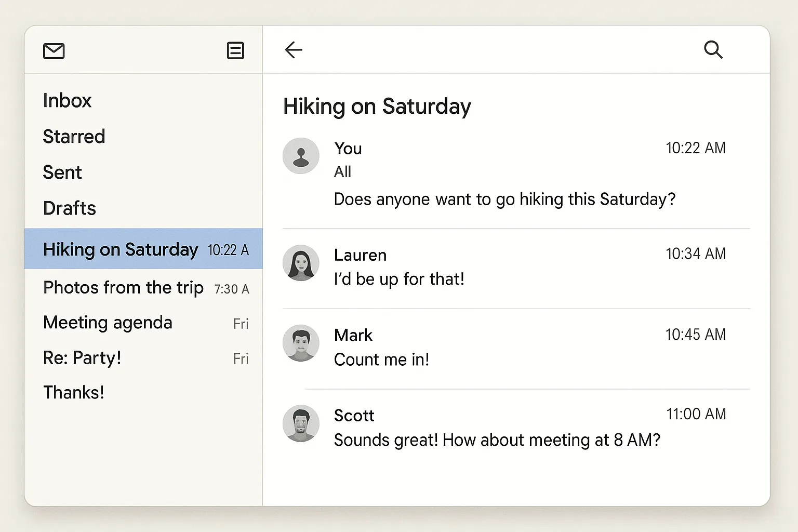
Task: Click the Hiking on Saturday thread title
Action: click(x=377, y=107)
